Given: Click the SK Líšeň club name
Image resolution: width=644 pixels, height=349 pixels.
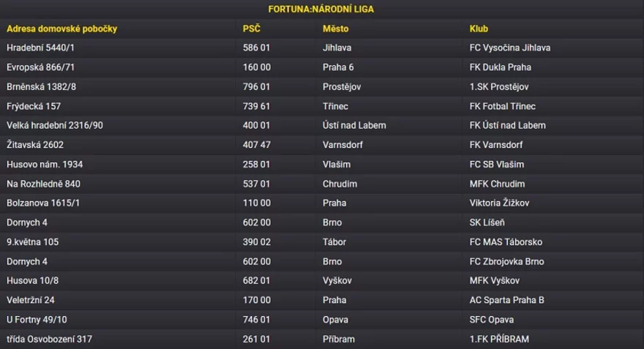Looking at the screenshot, I should (x=487, y=222).
